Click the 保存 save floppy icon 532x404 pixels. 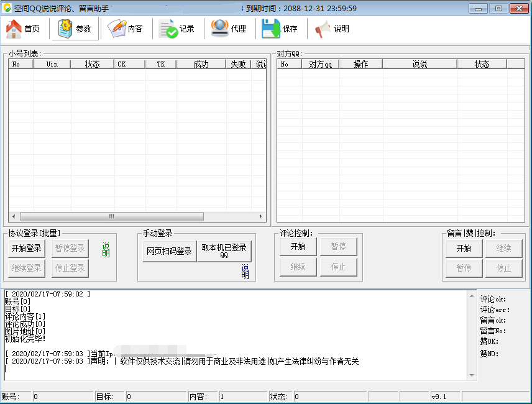point(280,29)
